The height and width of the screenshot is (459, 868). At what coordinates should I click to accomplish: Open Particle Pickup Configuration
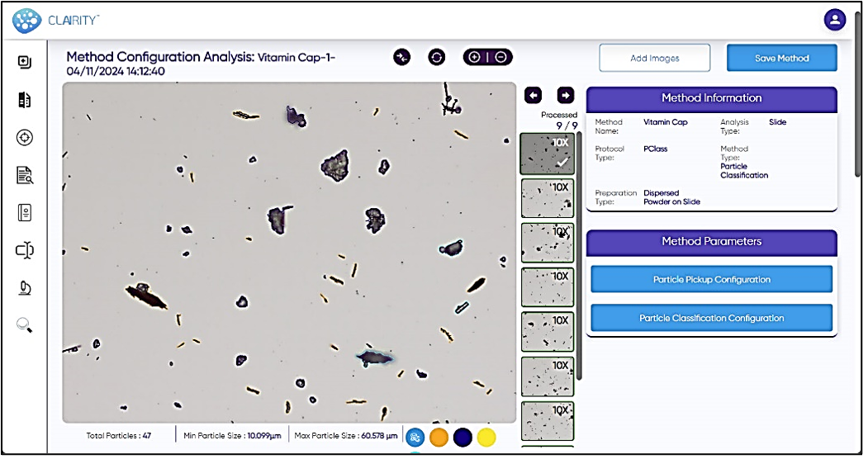point(711,280)
